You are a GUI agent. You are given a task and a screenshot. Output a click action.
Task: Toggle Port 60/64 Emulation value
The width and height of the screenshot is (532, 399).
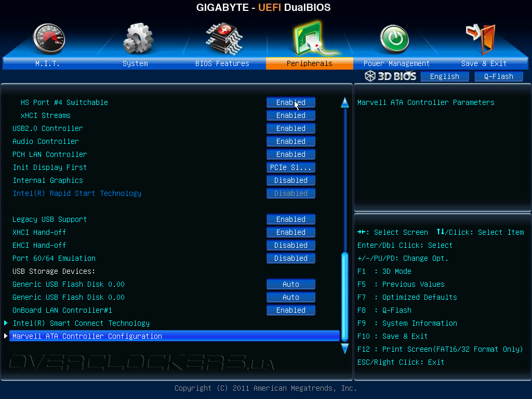pos(291,258)
